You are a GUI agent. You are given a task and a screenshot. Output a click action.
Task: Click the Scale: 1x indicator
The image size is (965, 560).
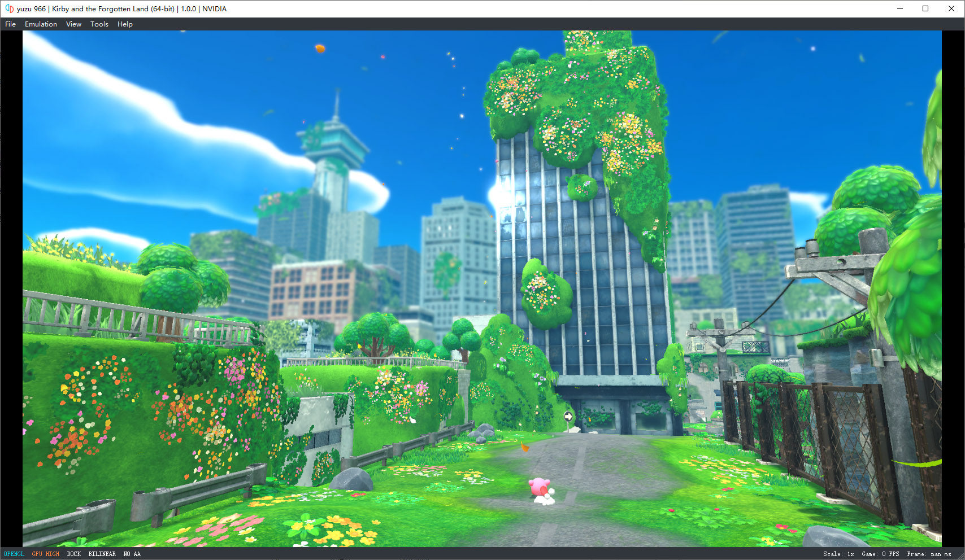click(x=838, y=554)
